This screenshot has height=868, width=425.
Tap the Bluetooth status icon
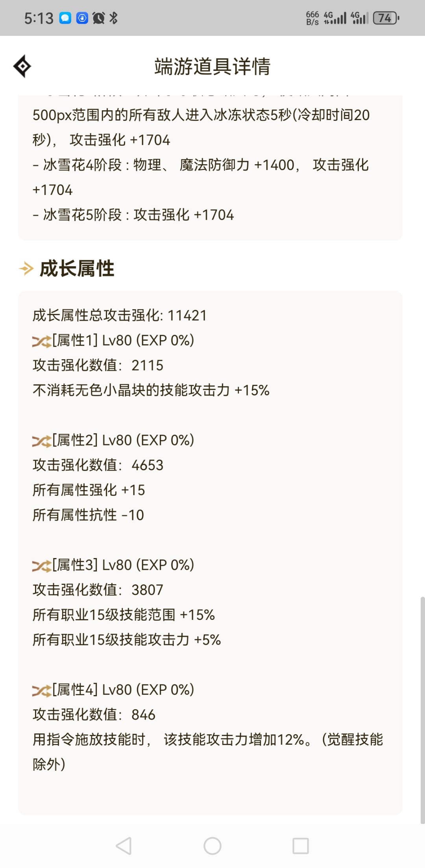(113, 18)
